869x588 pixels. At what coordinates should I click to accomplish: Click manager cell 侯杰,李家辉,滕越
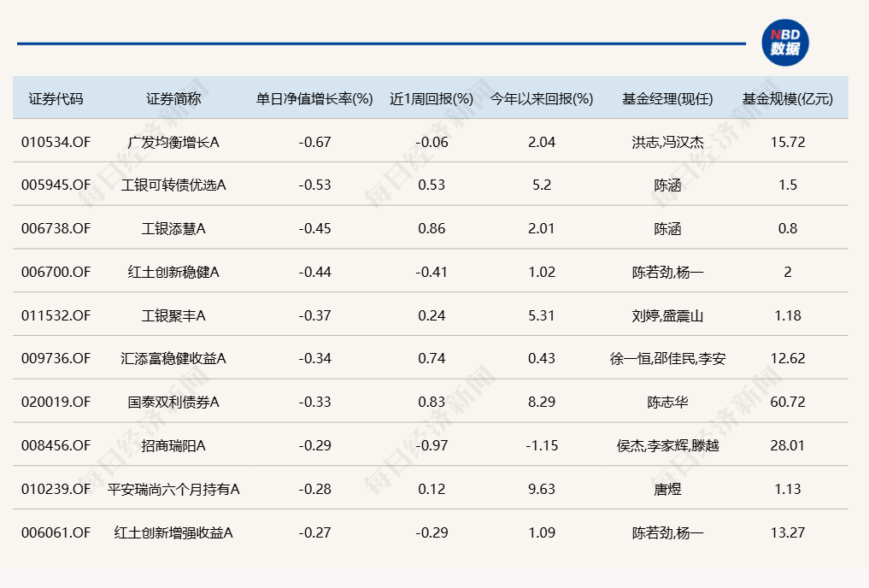point(667,445)
